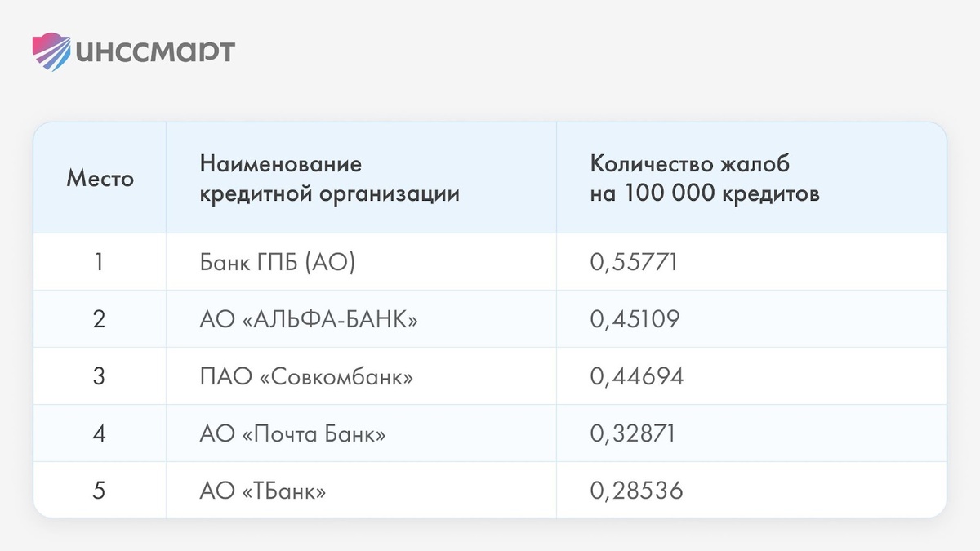Select the АО «АЛЬФА-БАНК» cell
The image size is (980, 551).
[309, 319]
